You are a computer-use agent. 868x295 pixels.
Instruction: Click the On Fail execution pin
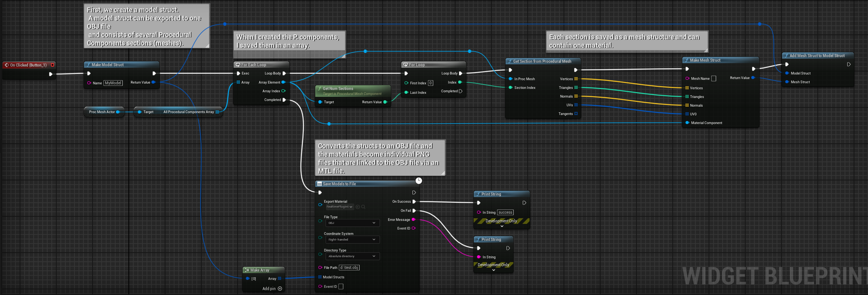414,211
